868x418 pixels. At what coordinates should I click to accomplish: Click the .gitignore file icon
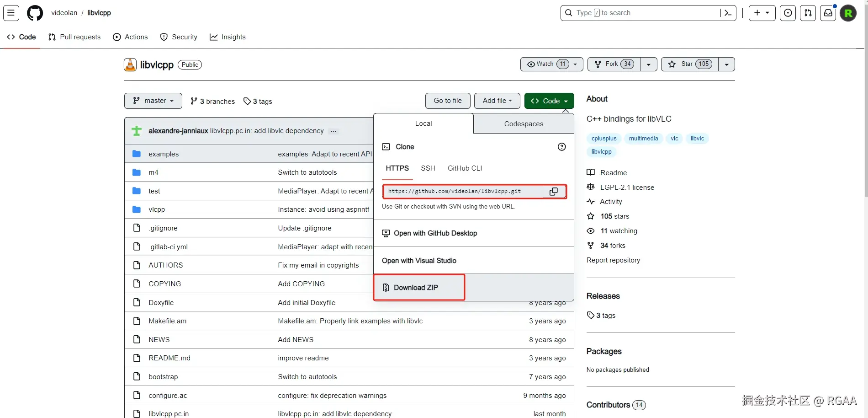click(x=137, y=228)
